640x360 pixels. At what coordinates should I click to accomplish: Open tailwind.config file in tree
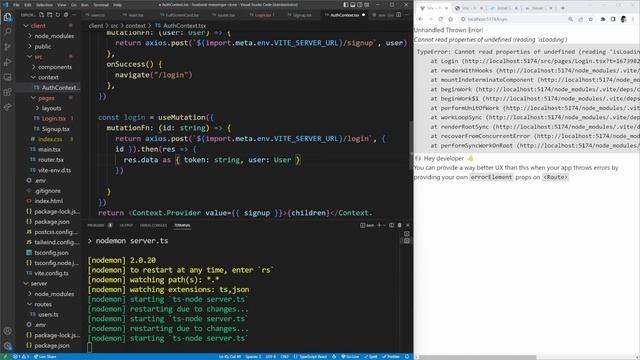coord(57,242)
